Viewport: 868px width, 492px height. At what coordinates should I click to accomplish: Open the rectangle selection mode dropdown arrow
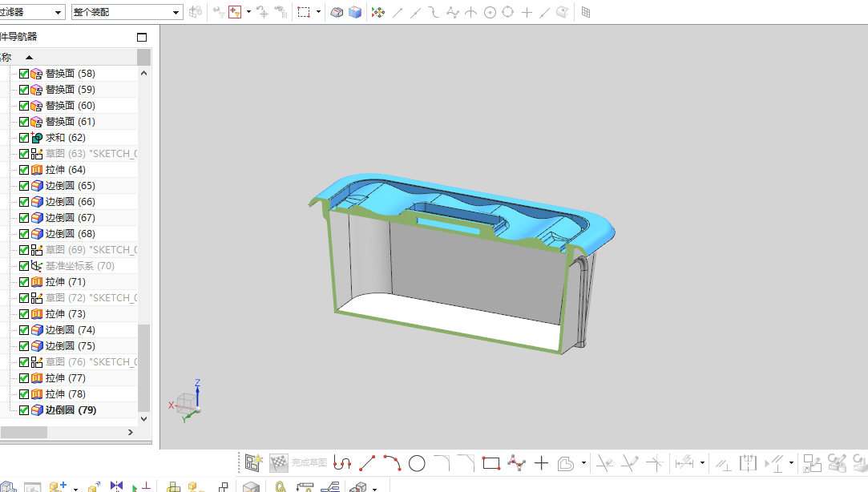coord(318,12)
